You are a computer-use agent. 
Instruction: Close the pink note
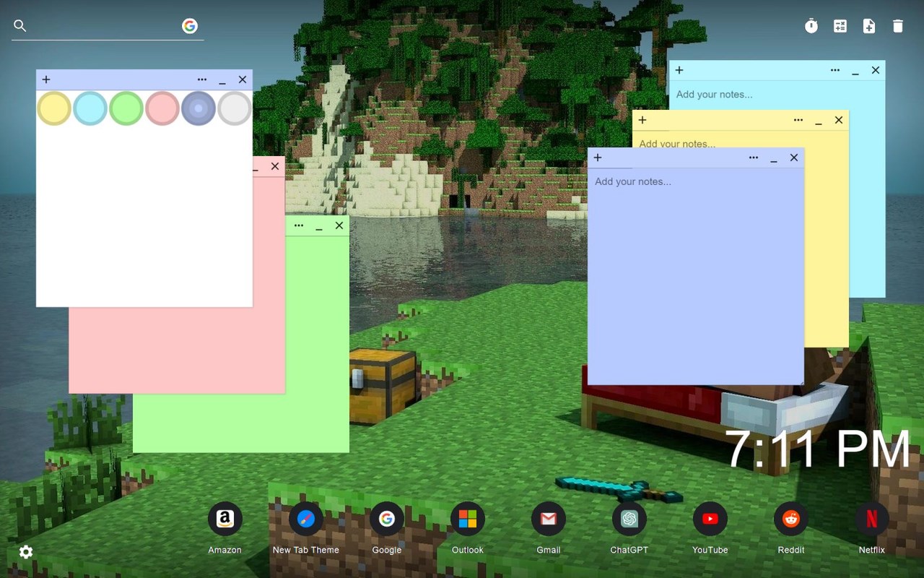click(x=275, y=166)
